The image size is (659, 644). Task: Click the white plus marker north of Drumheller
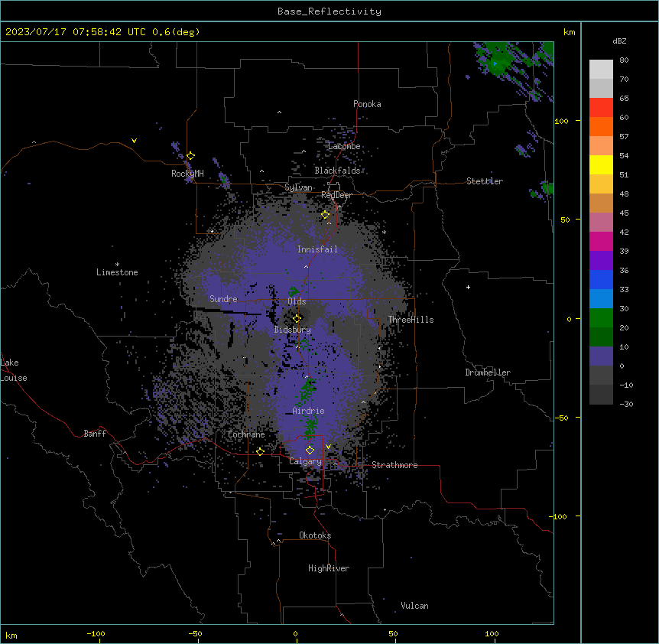pyautogui.click(x=468, y=287)
